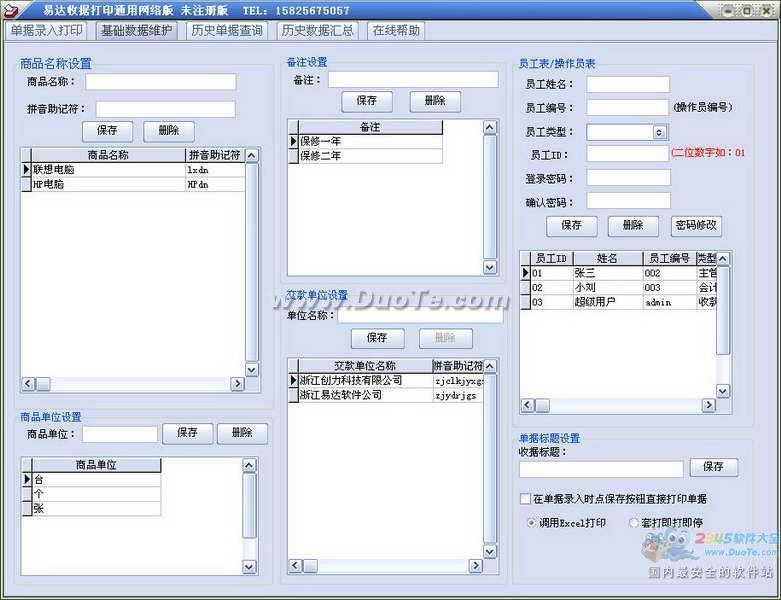Click the 拼音助记符 input field
Image resolution: width=781 pixels, height=600 pixels.
[x=165, y=109]
